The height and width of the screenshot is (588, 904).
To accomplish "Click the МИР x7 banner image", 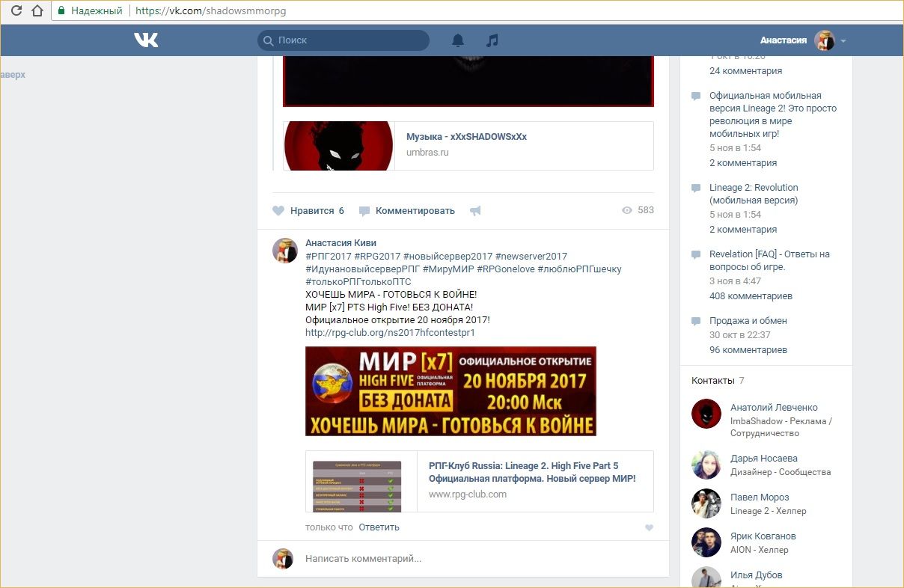I will (451, 391).
